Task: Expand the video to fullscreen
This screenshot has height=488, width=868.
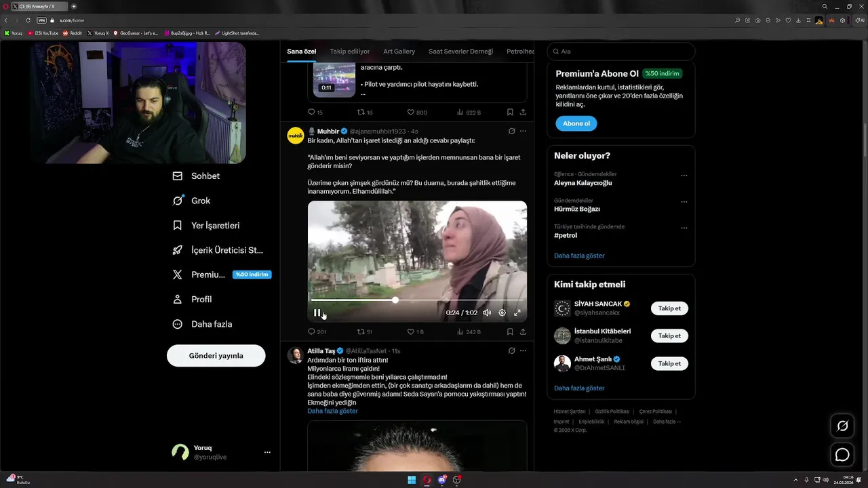Action: pyautogui.click(x=517, y=312)
